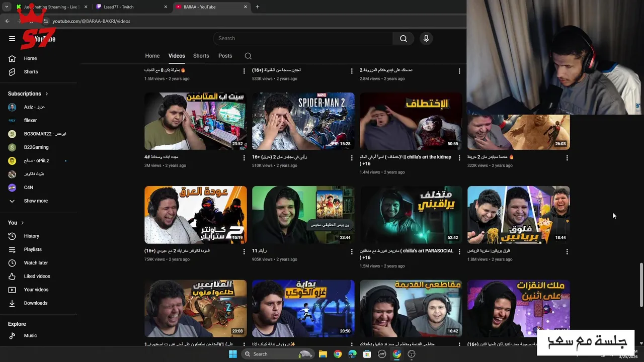Click the browser back arrow
Image resolution: width=644 pixels, height=362 pixels.
pyautogui.click(x=7, y=21)
